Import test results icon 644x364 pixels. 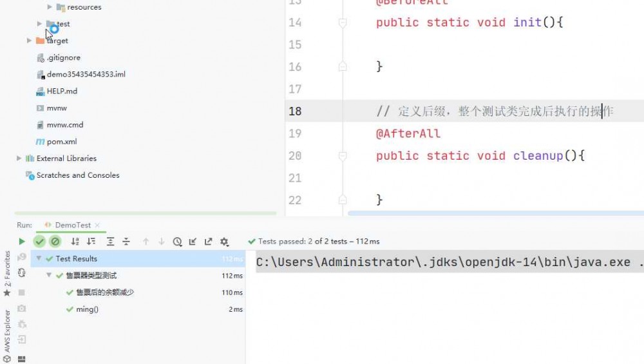point(193,242)
